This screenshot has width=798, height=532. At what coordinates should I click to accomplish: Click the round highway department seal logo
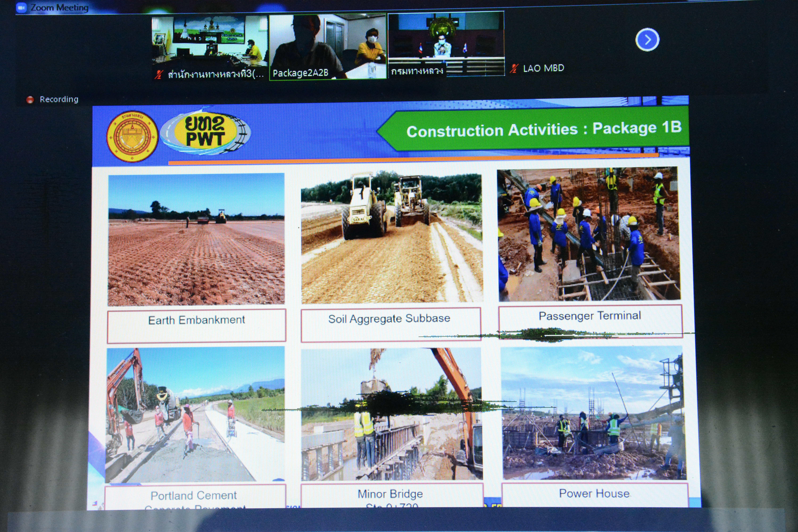(132, 136)
